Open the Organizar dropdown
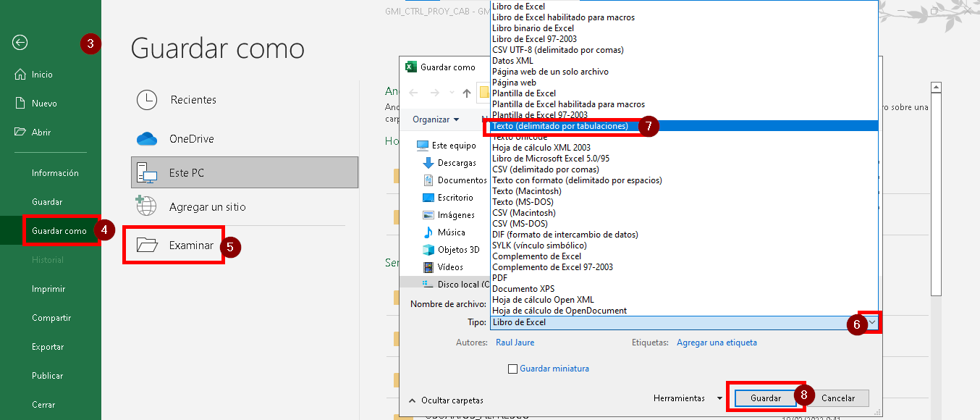The height and width of the screenshot is (420, 980). [x=436, y=119]
